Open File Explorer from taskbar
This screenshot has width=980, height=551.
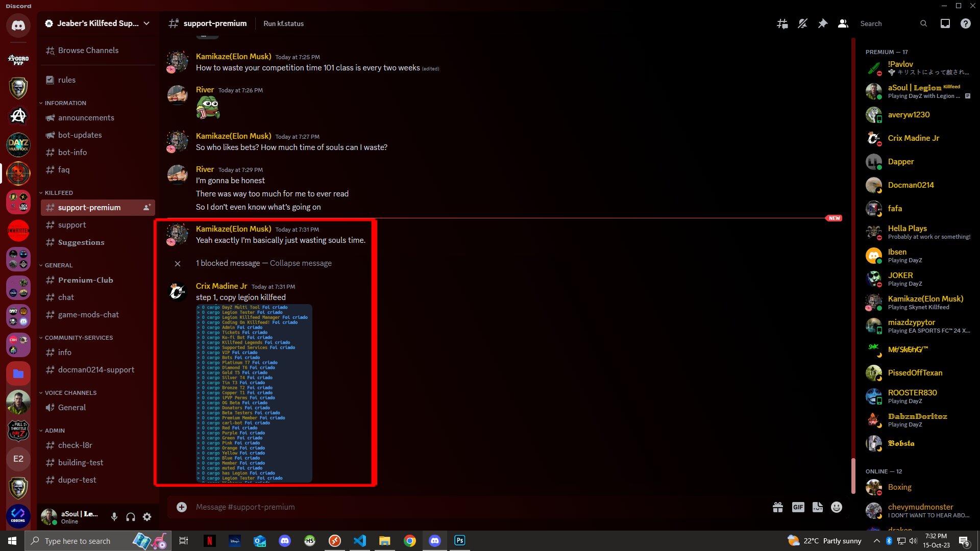pyautogui.click(x=385, y=541)
